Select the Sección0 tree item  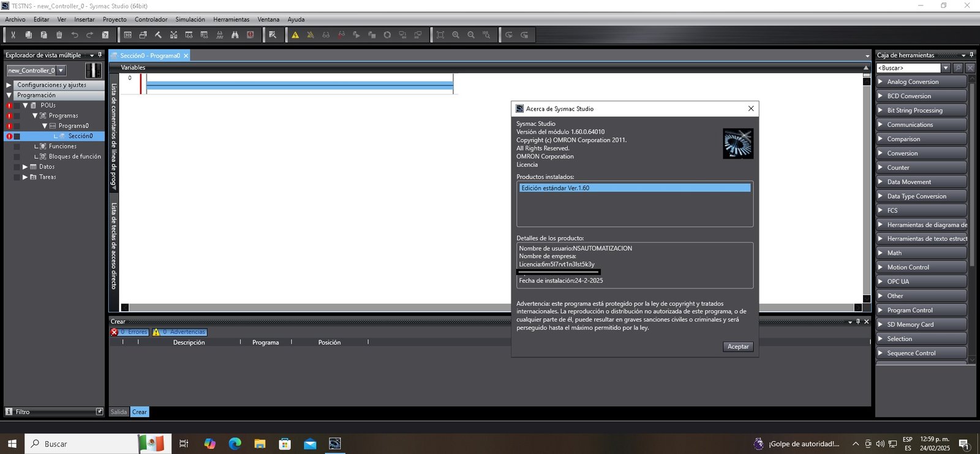pos(80,136)
